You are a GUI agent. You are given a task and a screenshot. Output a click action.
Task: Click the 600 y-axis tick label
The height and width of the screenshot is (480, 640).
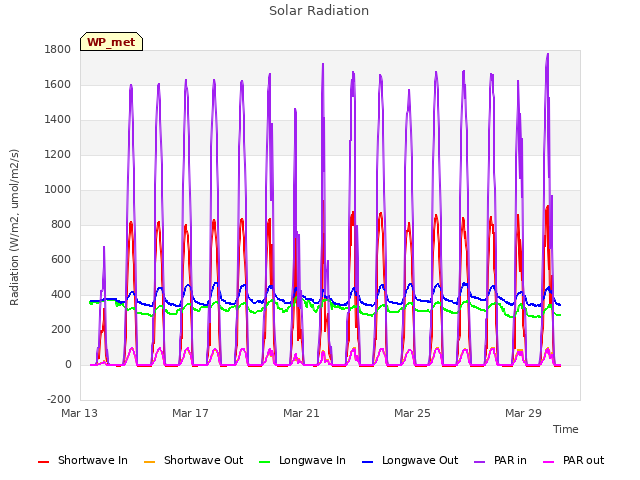[x=61, y=260]
